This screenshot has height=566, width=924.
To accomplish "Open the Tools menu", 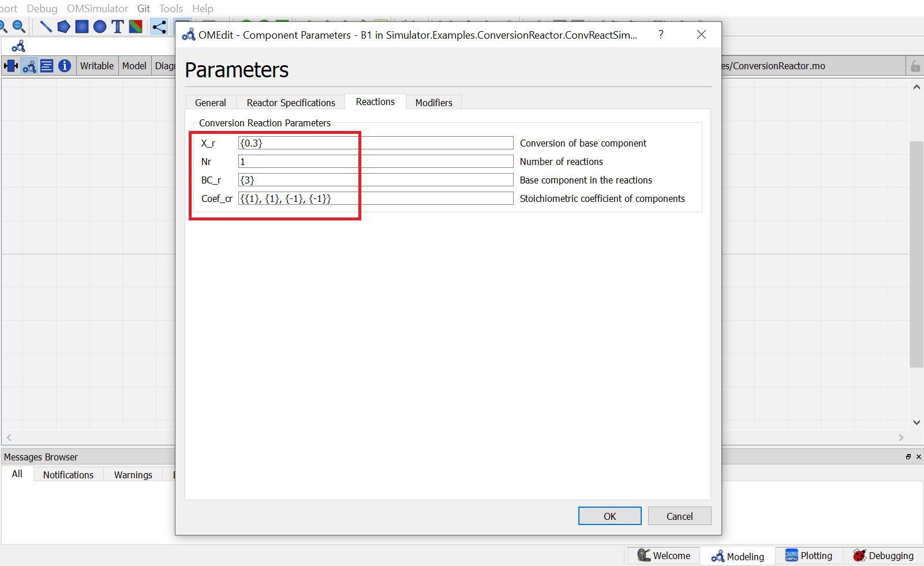I will click(x=171, y=9).
